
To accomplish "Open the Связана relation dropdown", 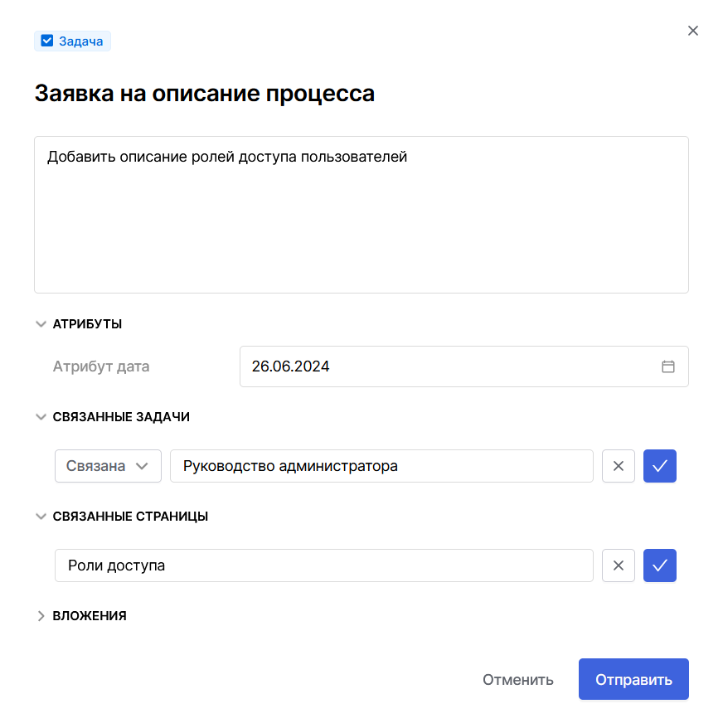I will coord(108,466).
